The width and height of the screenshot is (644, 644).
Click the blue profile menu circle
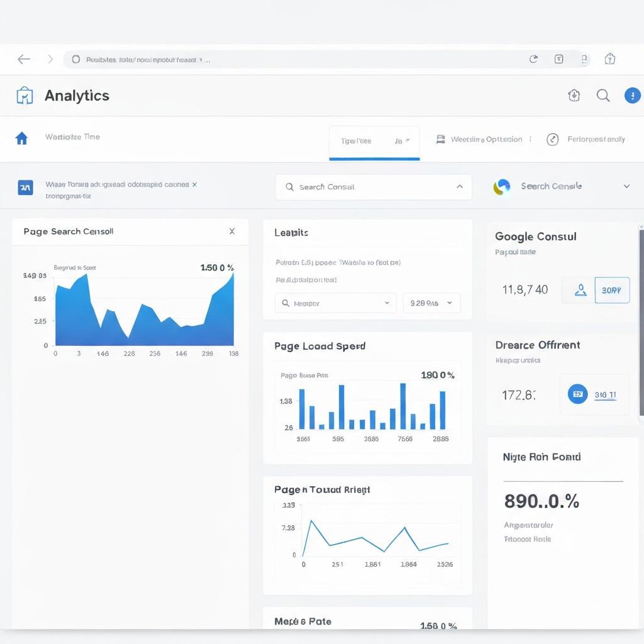(x=633, y=96)
